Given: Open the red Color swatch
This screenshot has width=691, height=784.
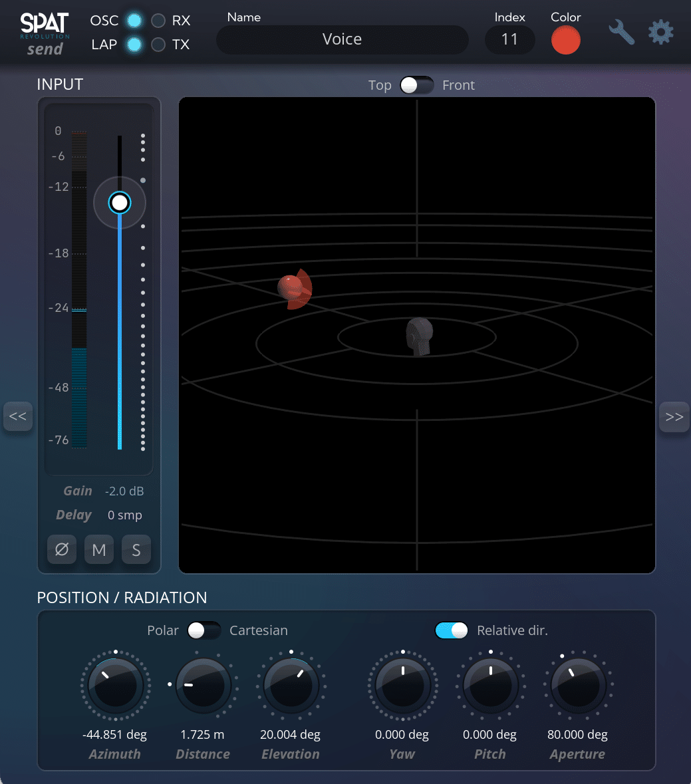Looking at the screenshot, I should point(565,41).
